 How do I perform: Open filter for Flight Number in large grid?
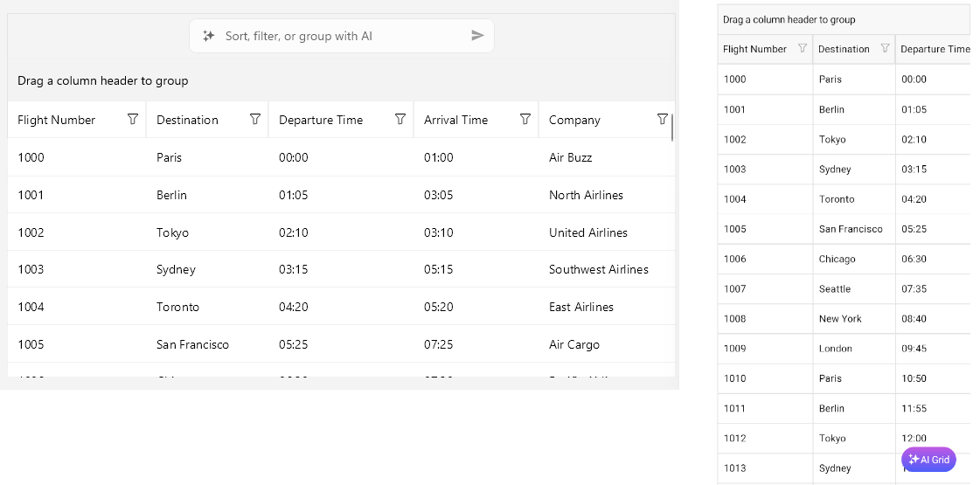(133, 120)
